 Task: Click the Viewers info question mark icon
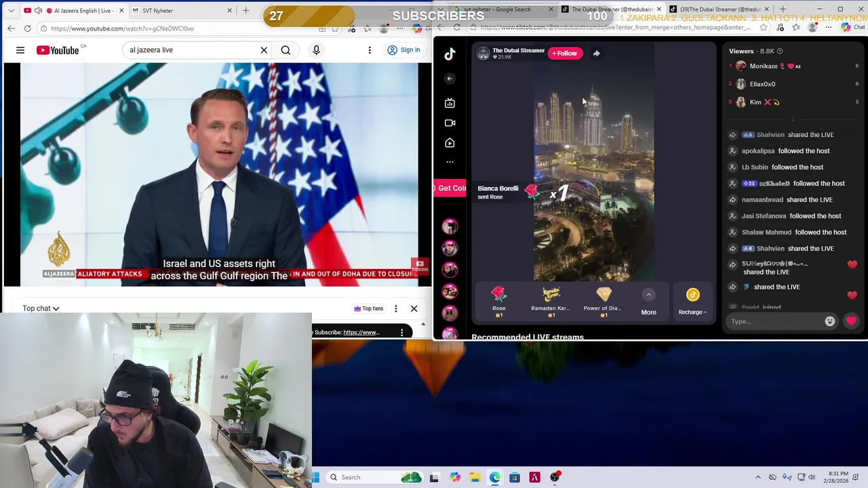coord(780,51)
